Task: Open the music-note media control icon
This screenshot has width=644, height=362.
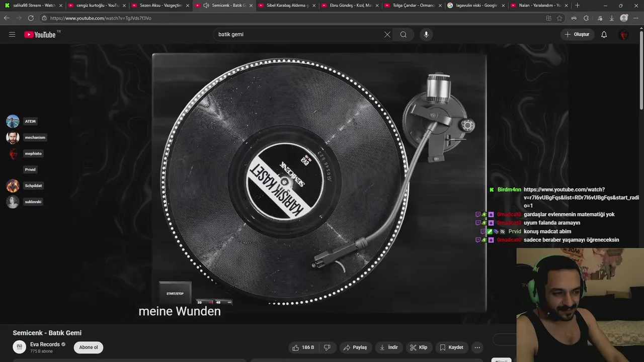Action: pyautogui.click(x=599, y=18)
